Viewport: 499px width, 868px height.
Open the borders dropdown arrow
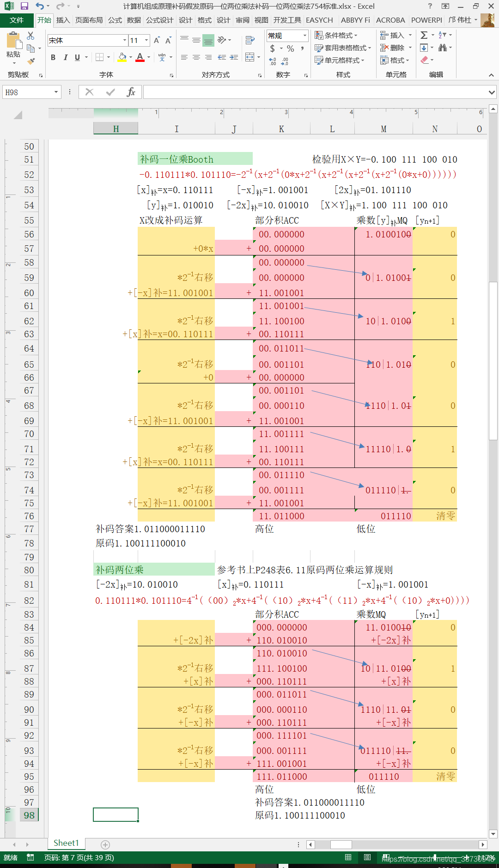tap(109, 58)
